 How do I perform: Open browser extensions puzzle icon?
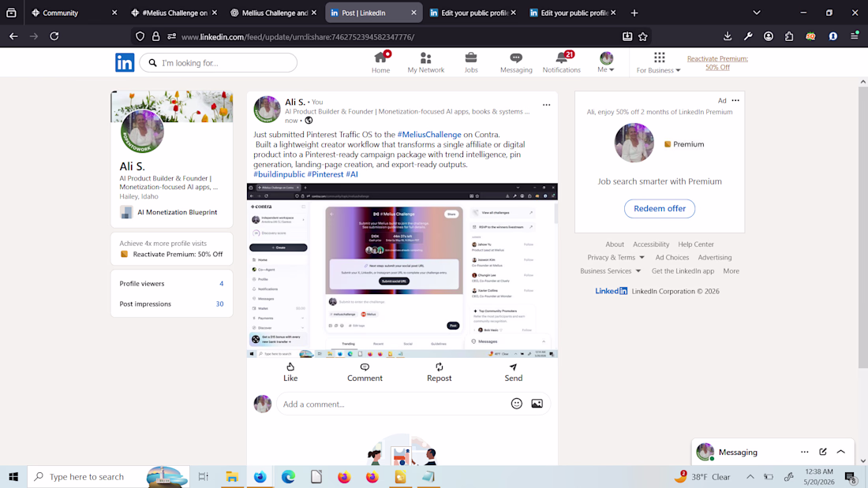[789, 36]
